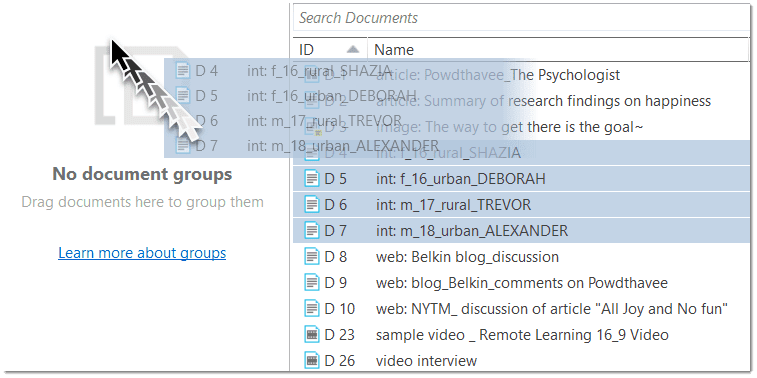Select document icon of D 6 TREVOR row
Viewport: 757px width, 378px height.
coord(312,205)
